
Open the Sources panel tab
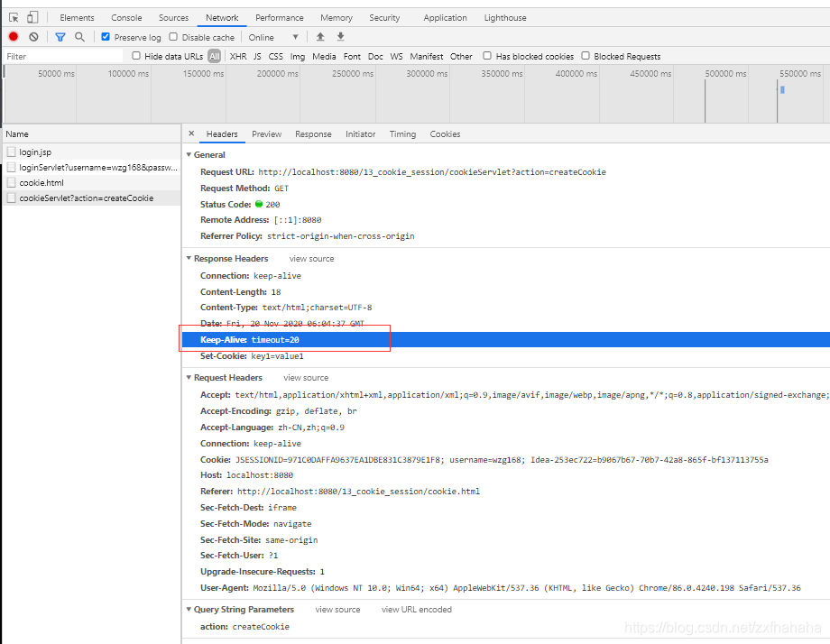(x=173, y=17)
